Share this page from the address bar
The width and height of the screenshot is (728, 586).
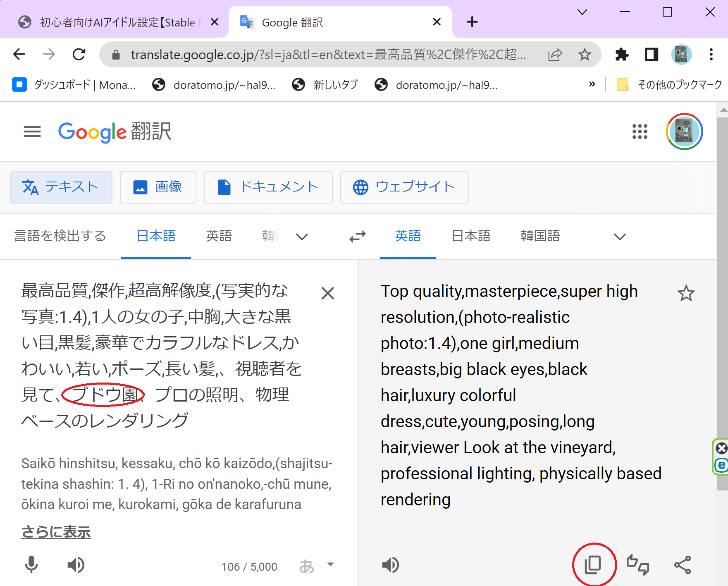[555, 55]
